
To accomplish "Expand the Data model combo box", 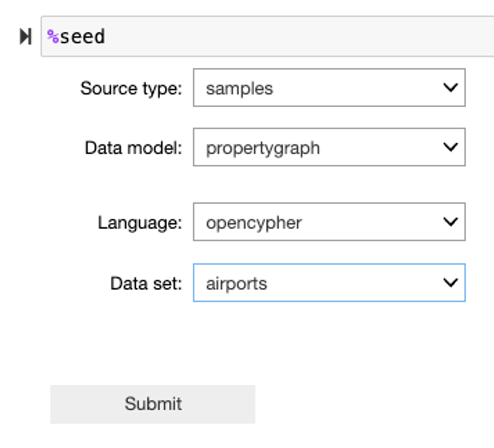I will click(329, 147).
